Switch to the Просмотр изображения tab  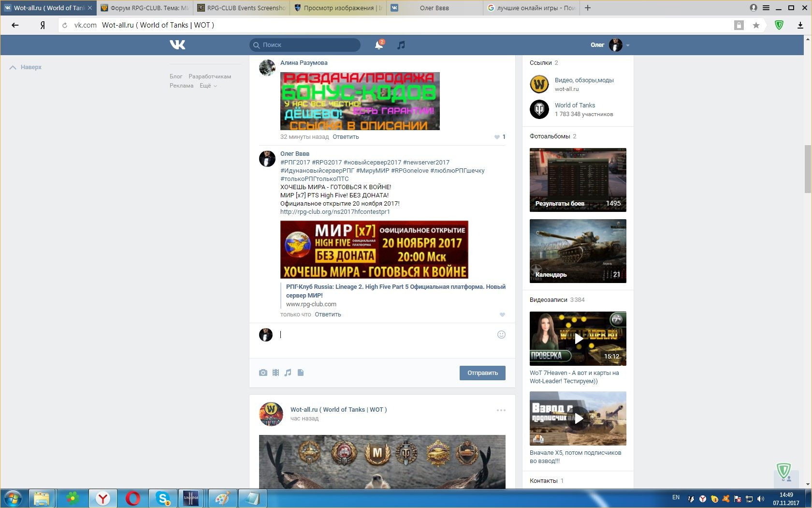pos(338,8)
